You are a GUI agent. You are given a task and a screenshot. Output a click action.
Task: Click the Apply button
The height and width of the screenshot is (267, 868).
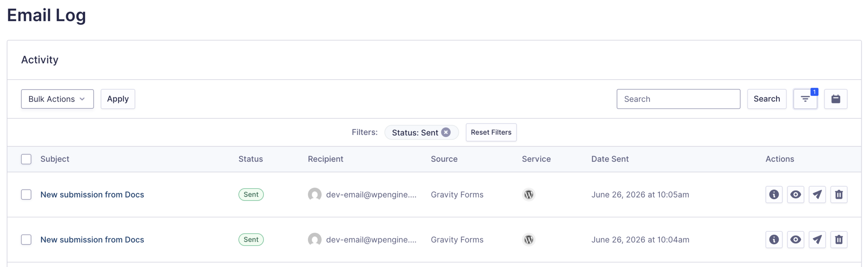(118, 99)
